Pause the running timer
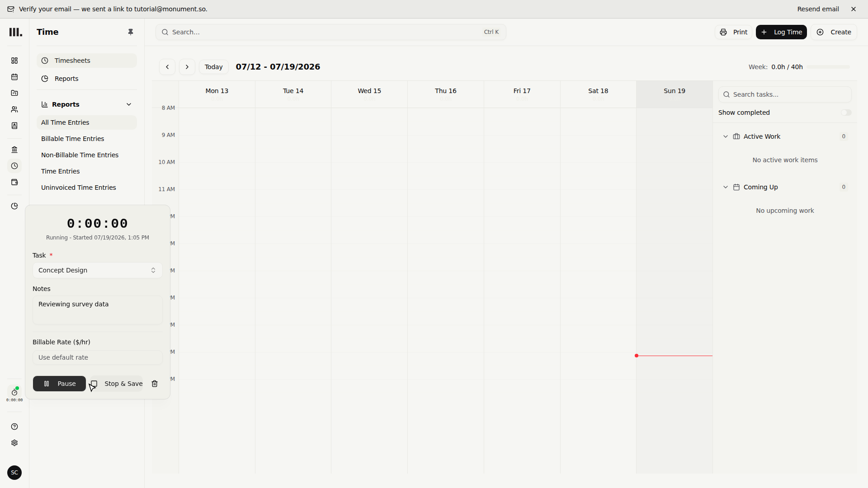 (x=59, y=384)
